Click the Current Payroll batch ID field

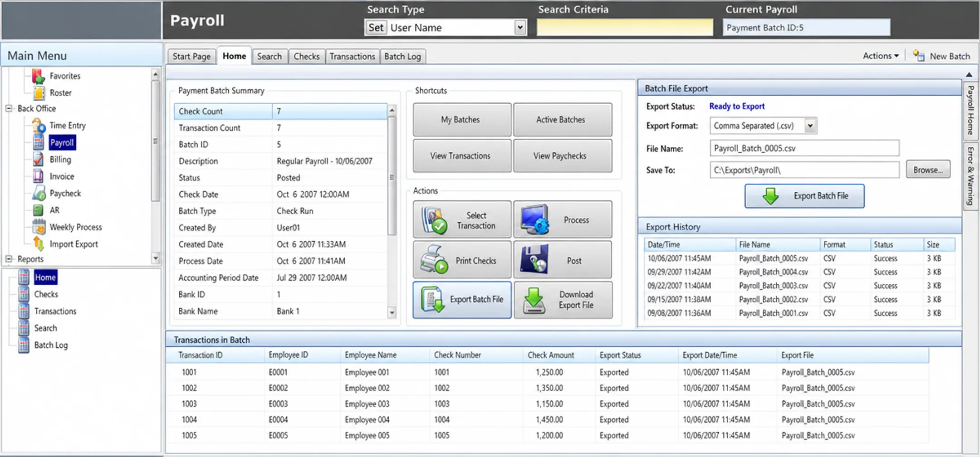pos(806,28)
